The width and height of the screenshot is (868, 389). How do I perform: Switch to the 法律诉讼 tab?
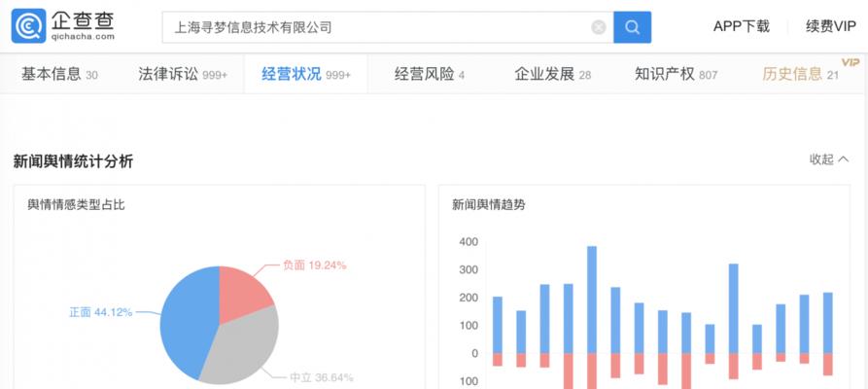click(183, 74)
